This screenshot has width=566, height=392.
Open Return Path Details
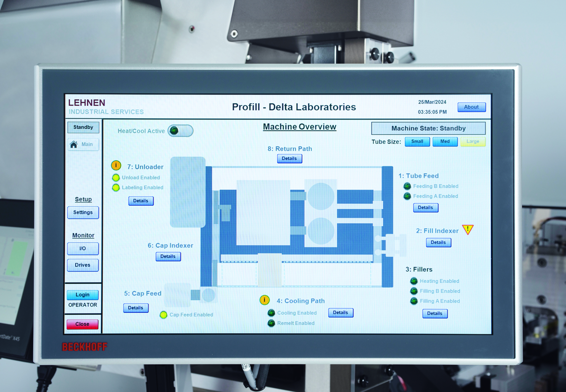tap(289, 159)
